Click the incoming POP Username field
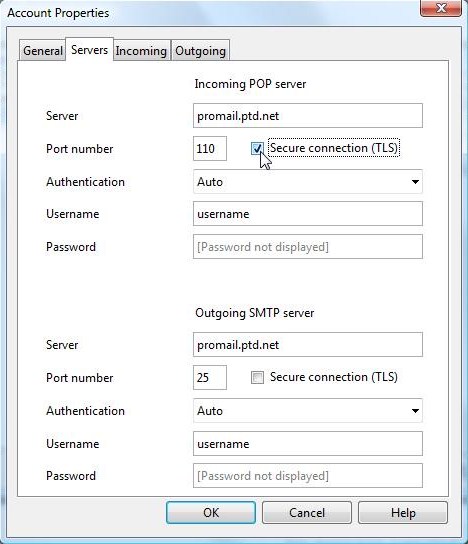This screenshot has width=468, height=544. [x=308, y=214]
